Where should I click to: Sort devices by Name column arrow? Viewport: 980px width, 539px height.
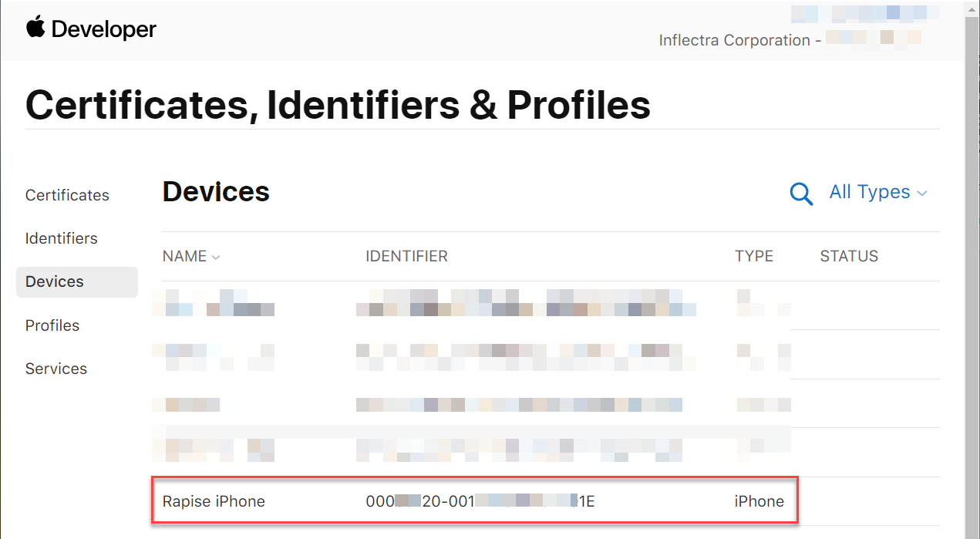point(216,258)
